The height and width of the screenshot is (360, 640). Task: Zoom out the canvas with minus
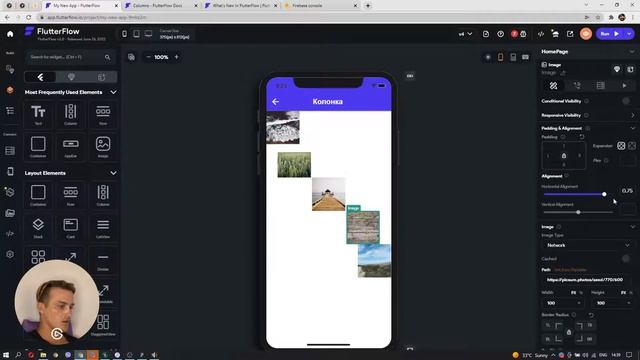[148, 57]
